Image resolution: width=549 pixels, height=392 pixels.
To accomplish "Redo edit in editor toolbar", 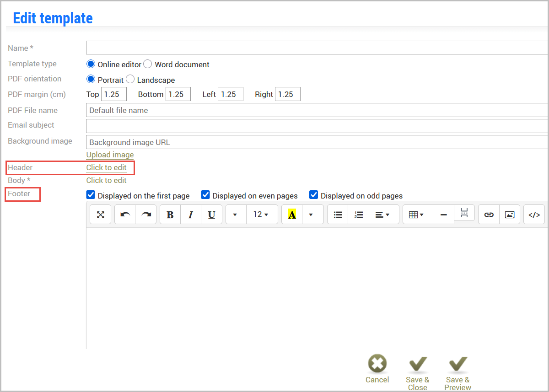I will 146,215.
